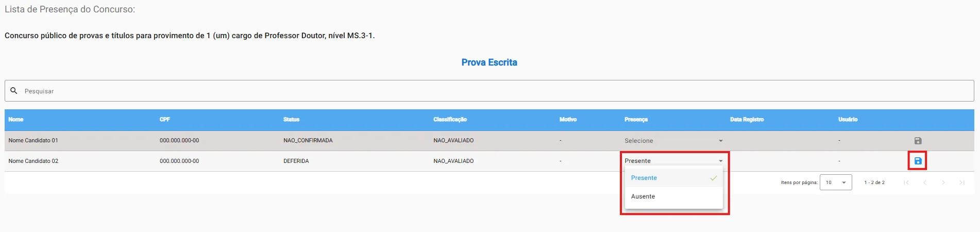This screenshot has width=980, height=232.
Task: Open items per page dropdown
Action: click(x=836, y=183)
